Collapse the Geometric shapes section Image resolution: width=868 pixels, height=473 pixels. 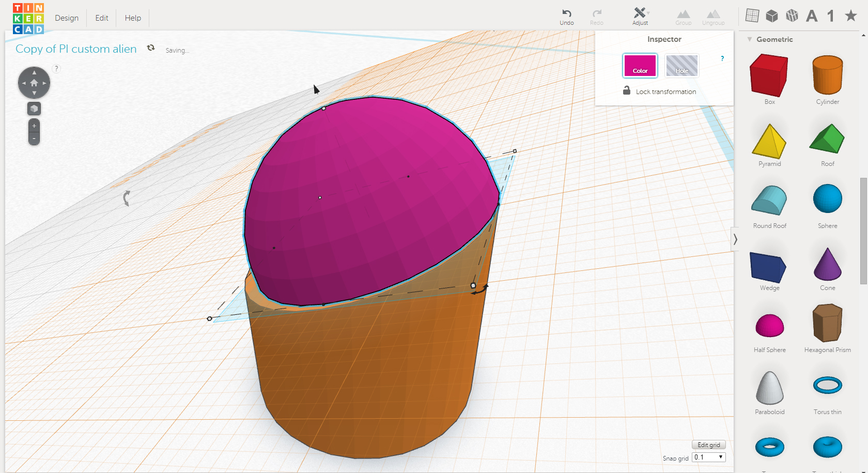click(x=750, y=39)
